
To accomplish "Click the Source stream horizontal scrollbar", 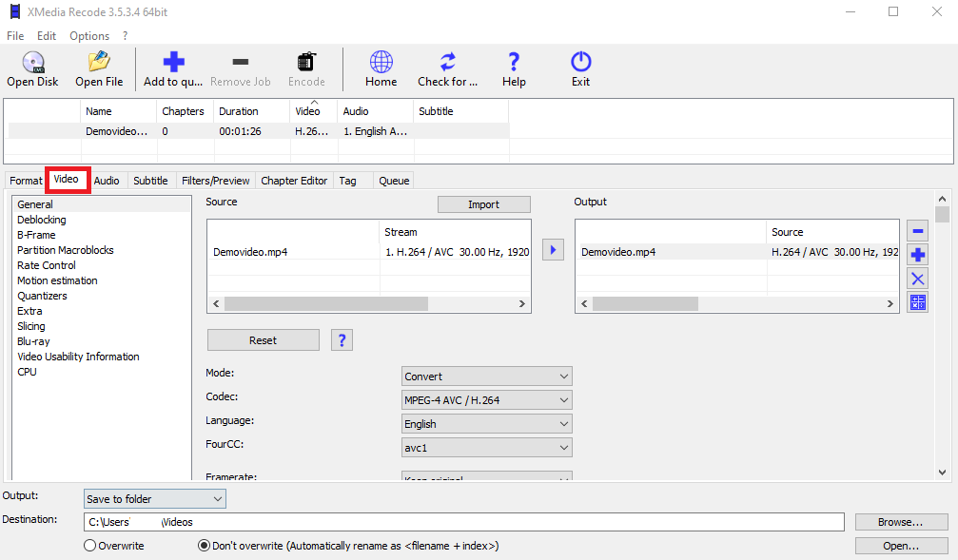I will click(325, 304).
